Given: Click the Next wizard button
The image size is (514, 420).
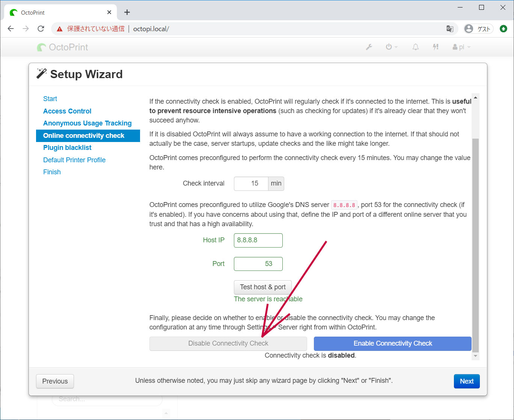Looking at the screenshot, I should coord(467,381).
